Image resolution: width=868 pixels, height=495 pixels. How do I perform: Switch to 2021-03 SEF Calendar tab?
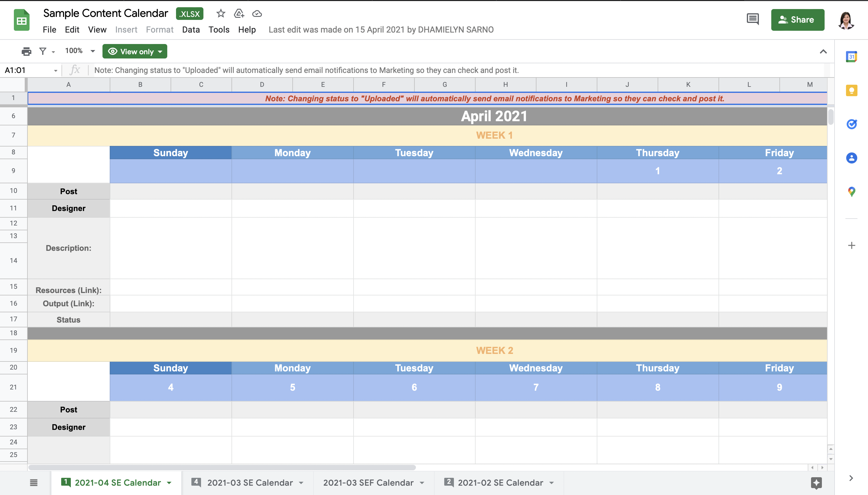coord(368,482)
